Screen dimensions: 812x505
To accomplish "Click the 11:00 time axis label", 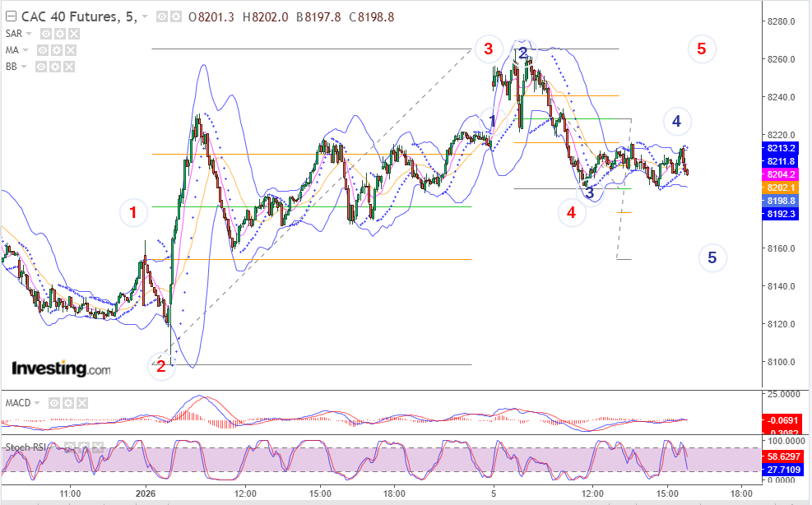I will [x=70, y=493].
